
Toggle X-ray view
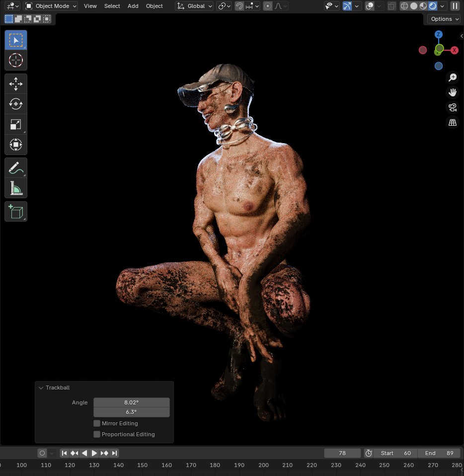point(392,6)
